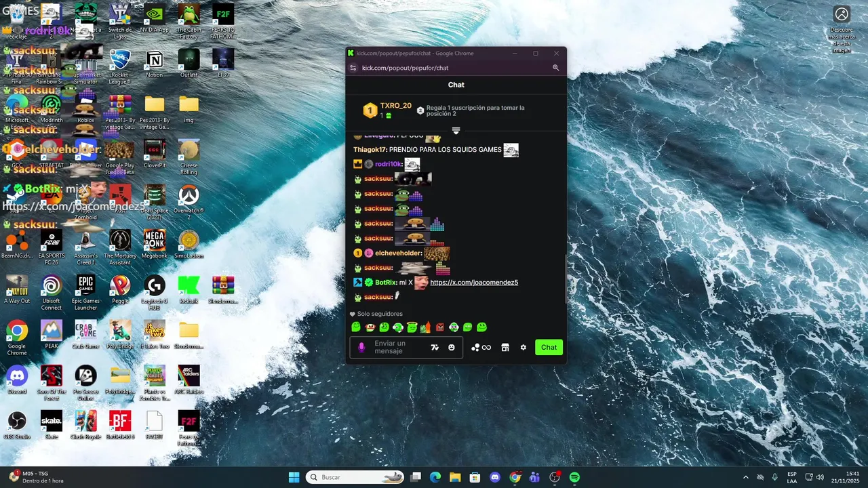868x488 pixels.
Task: Select the Discord desktop shortcut
Action: (17, 380)
